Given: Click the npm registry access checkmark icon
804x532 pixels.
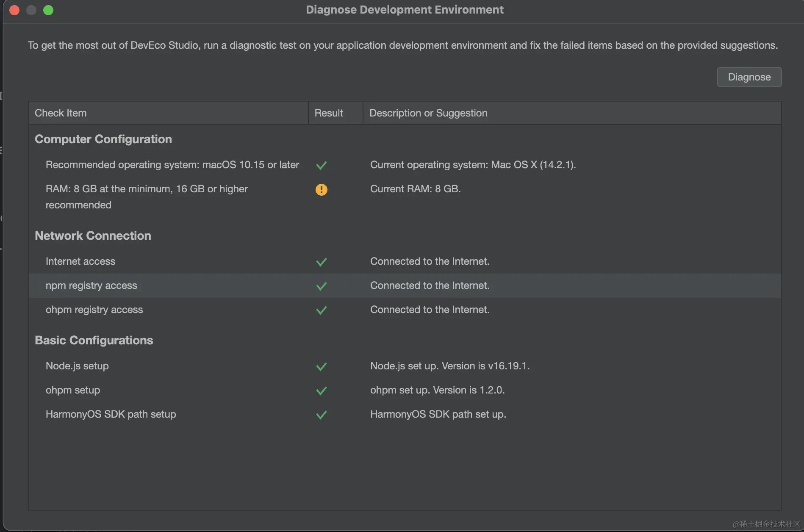Looking at the screenshot, I should point(322,286).
